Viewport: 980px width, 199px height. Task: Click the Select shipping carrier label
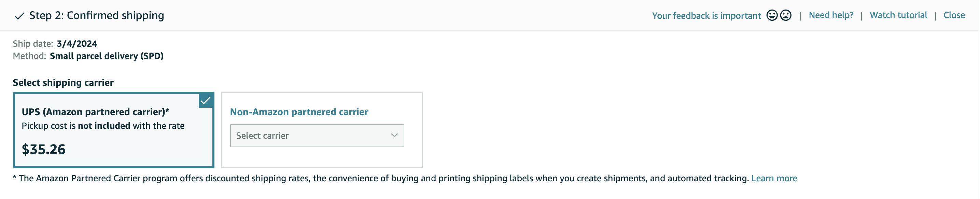(x=63, y=83)
